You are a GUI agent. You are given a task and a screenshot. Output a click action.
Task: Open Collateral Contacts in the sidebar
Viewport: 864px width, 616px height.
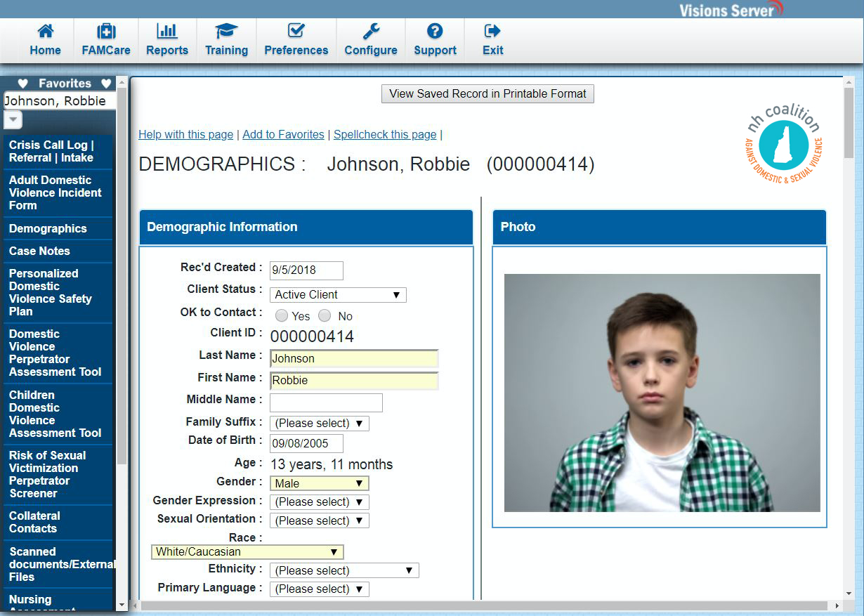pos(58,522)
